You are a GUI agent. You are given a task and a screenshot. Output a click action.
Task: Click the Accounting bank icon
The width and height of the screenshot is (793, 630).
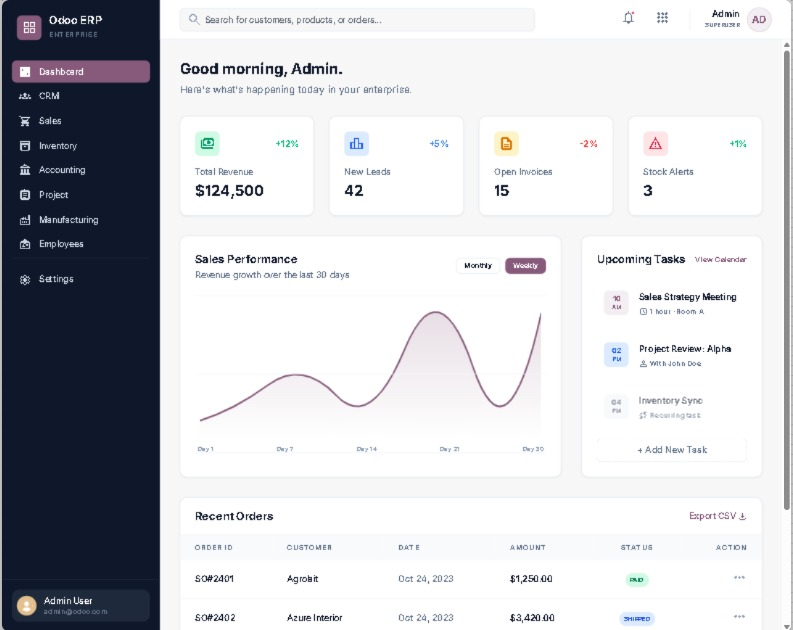point(25,170)
